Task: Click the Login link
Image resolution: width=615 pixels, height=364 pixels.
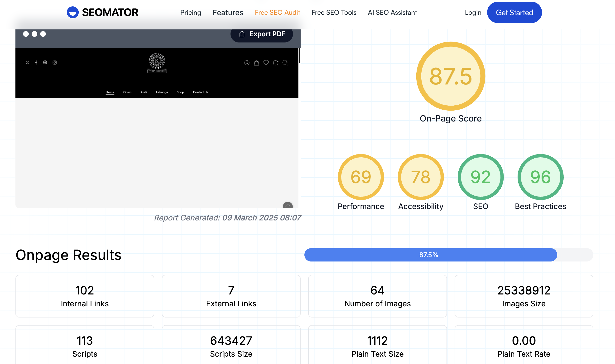Action: pos(473,13)
